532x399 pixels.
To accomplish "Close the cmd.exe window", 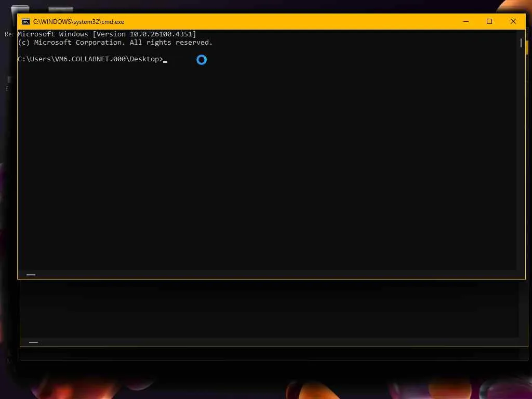I will tap(513, 21).
